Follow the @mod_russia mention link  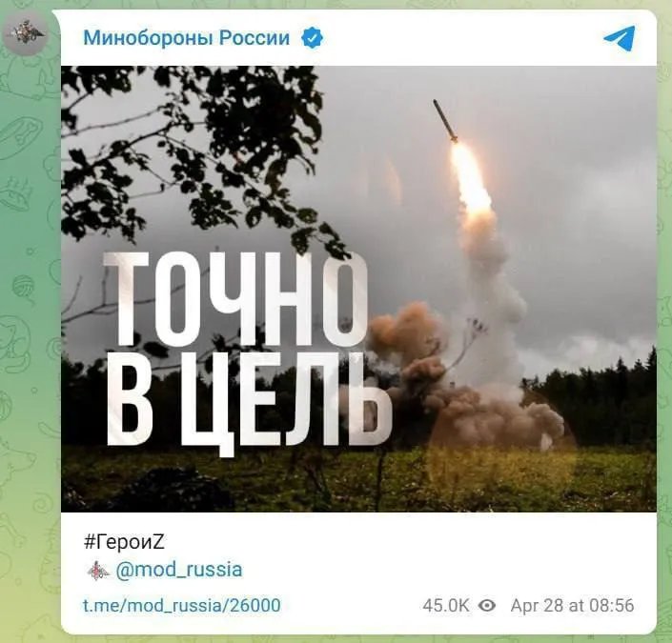[x=178, y=571]
